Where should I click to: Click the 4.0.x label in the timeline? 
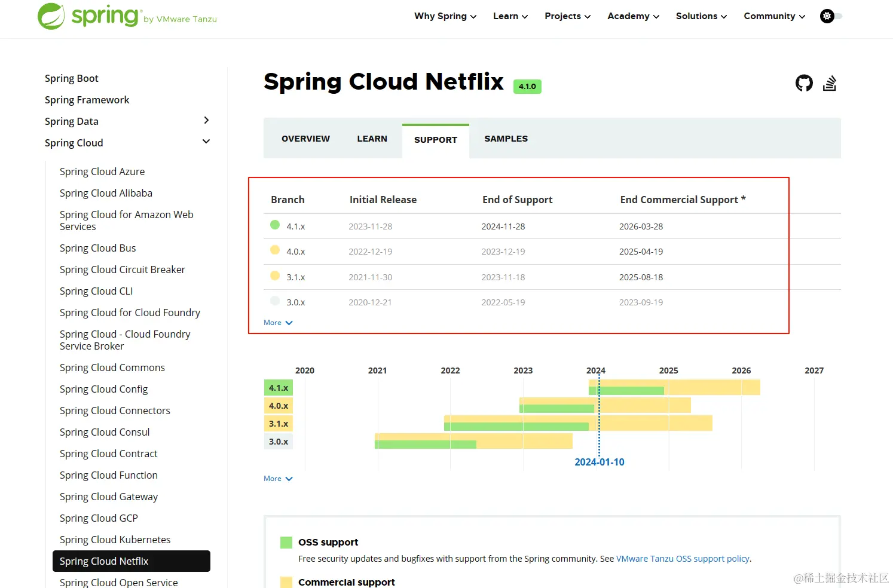(x=279, y=406)
